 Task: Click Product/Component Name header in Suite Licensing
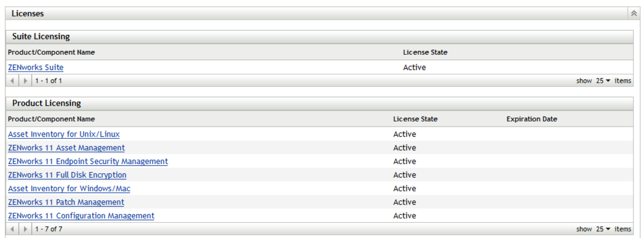[x=51, y=52]
